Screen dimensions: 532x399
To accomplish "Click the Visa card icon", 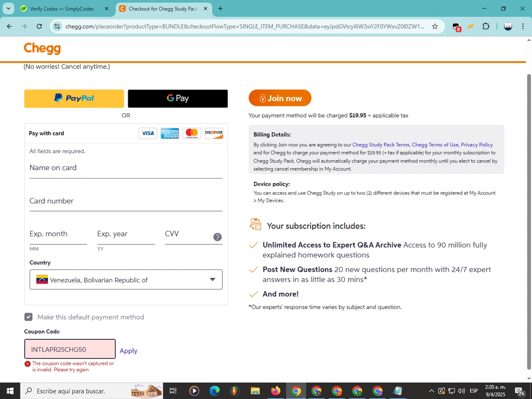I will (148, 133).
